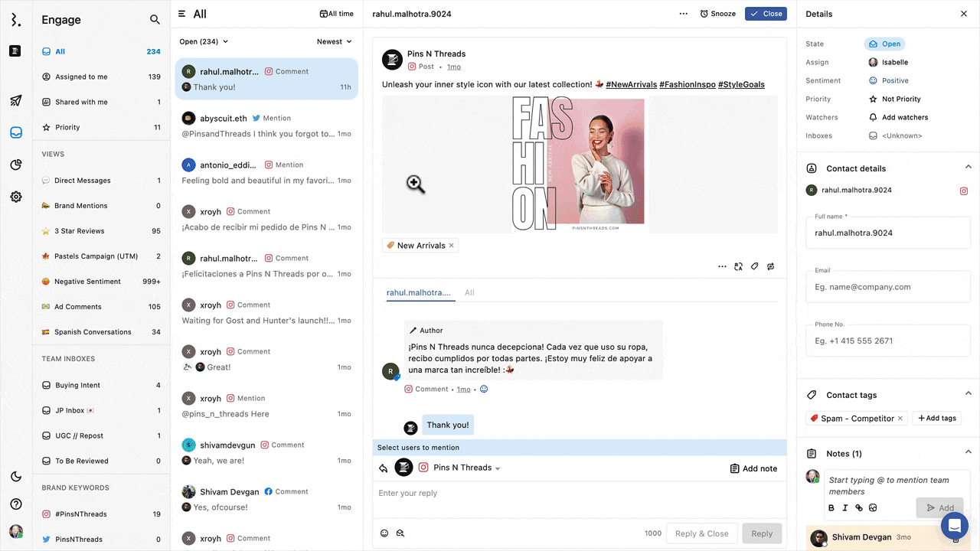
Task: Open the Newest sort dropdown
Action: click(x=335, y=42)
